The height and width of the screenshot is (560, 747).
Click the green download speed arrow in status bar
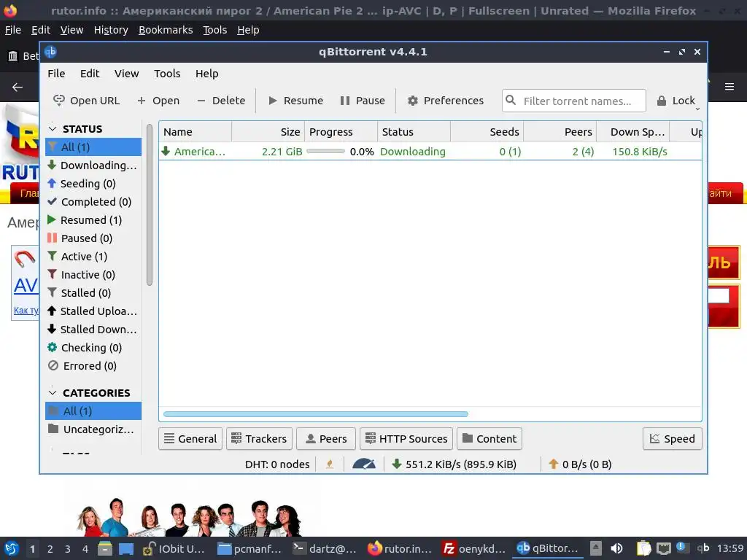396,464
